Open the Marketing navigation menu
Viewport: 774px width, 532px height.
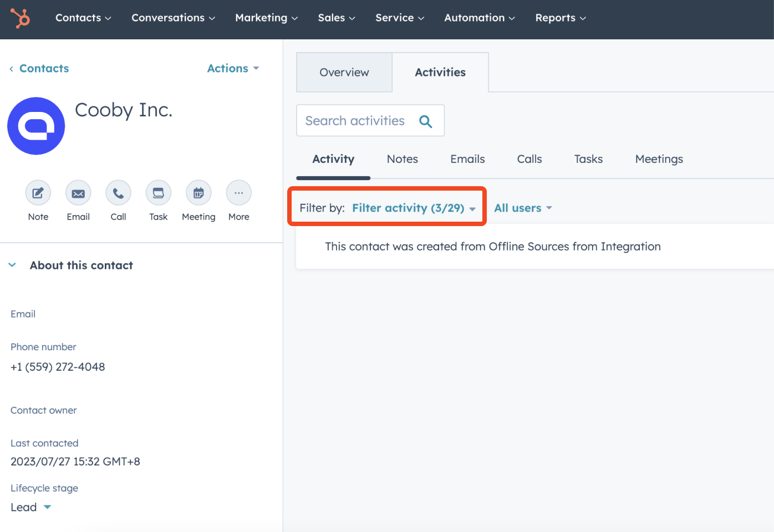tap(266, 18)
